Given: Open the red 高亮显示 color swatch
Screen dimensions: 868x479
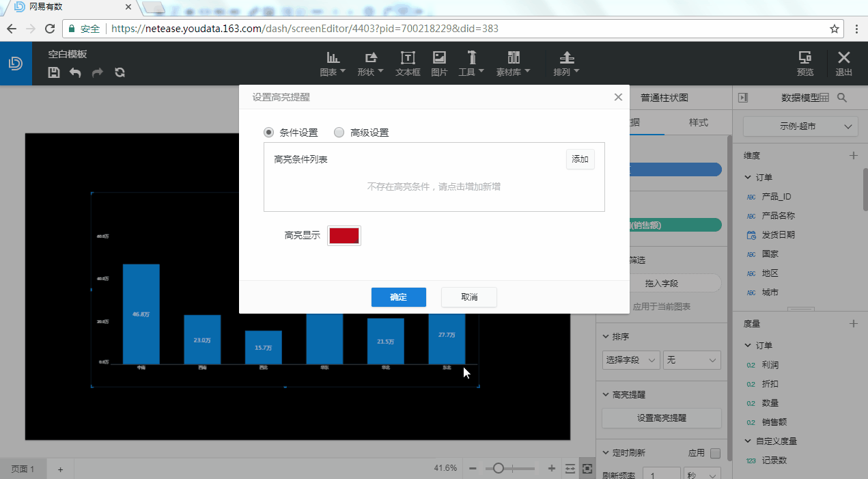Looking at the screenshot, I should pos(344,235).
